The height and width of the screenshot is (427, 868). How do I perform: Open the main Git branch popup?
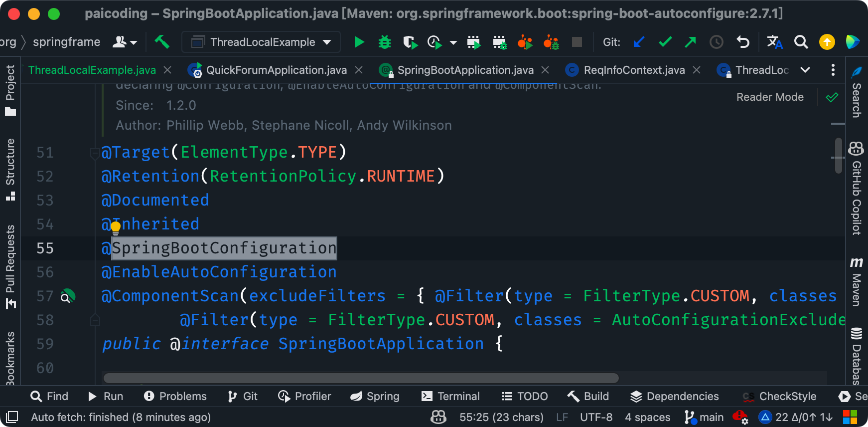point(704,417)
